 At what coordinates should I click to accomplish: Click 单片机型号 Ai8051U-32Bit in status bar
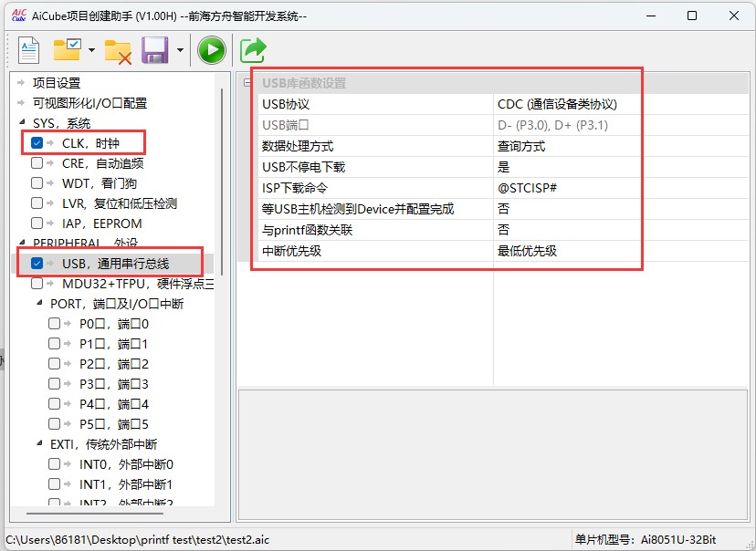[x=646, y=539]
